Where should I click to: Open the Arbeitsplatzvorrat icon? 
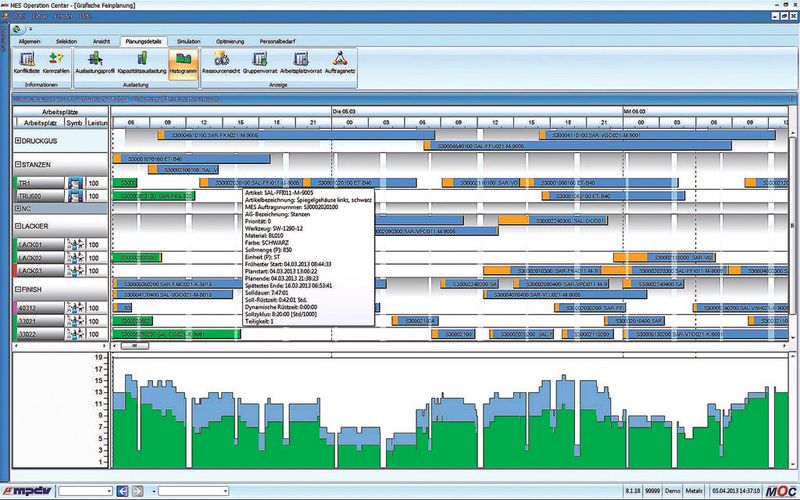[301, 63]
